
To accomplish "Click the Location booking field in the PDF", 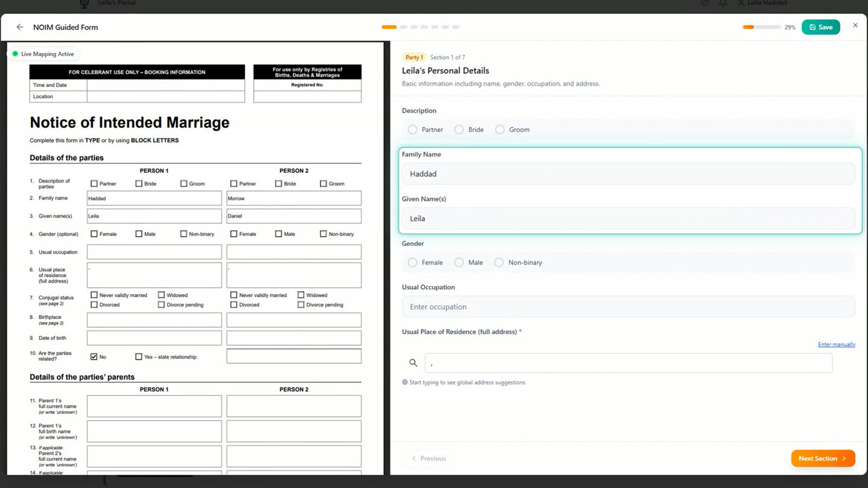I will tap(166, 96).
